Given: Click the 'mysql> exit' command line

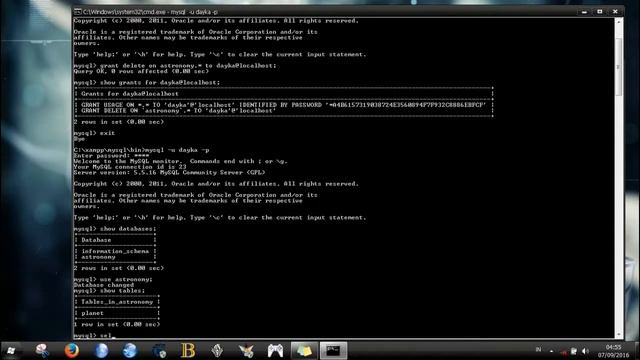Looking at the screenshot, I should (94, 133).
